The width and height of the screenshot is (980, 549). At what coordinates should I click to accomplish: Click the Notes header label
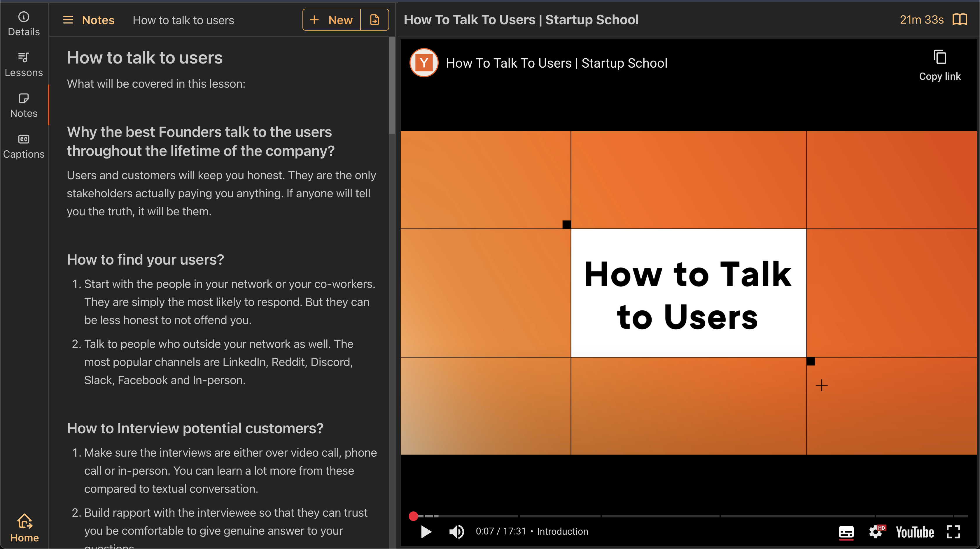98,20
